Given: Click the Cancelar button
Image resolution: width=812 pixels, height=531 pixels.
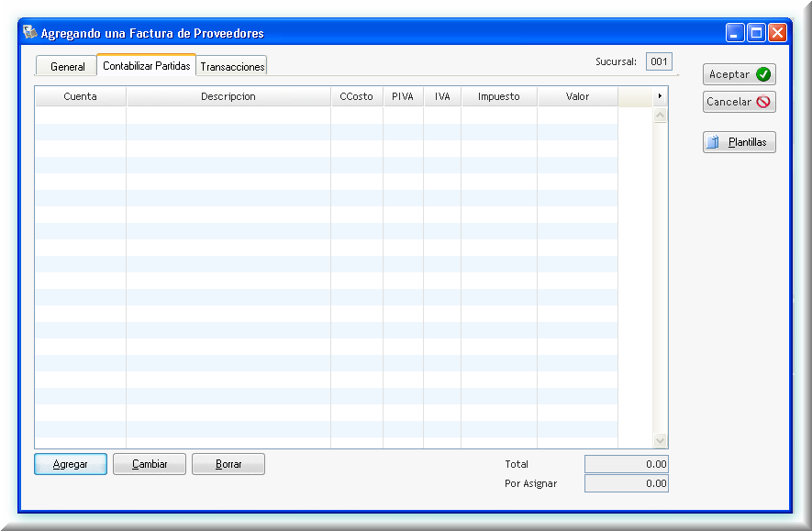Looking at the screenshot, I should 739,102.
